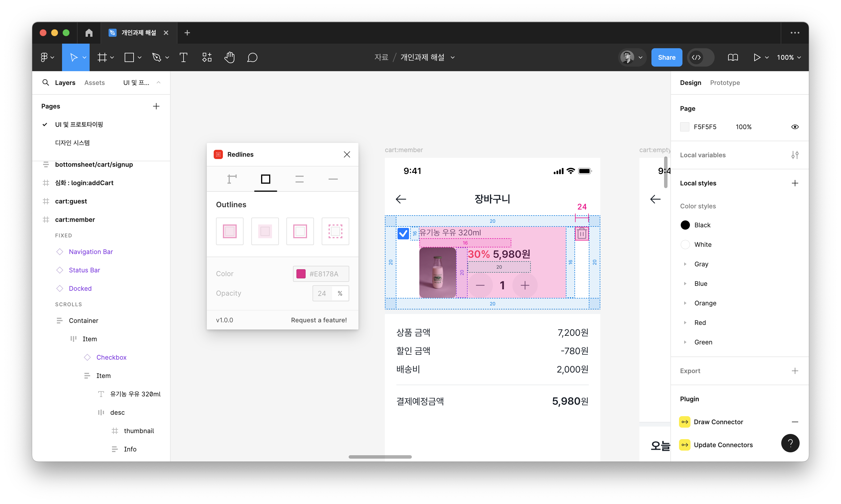Expand the Blue color style group

tap(685, 284)
